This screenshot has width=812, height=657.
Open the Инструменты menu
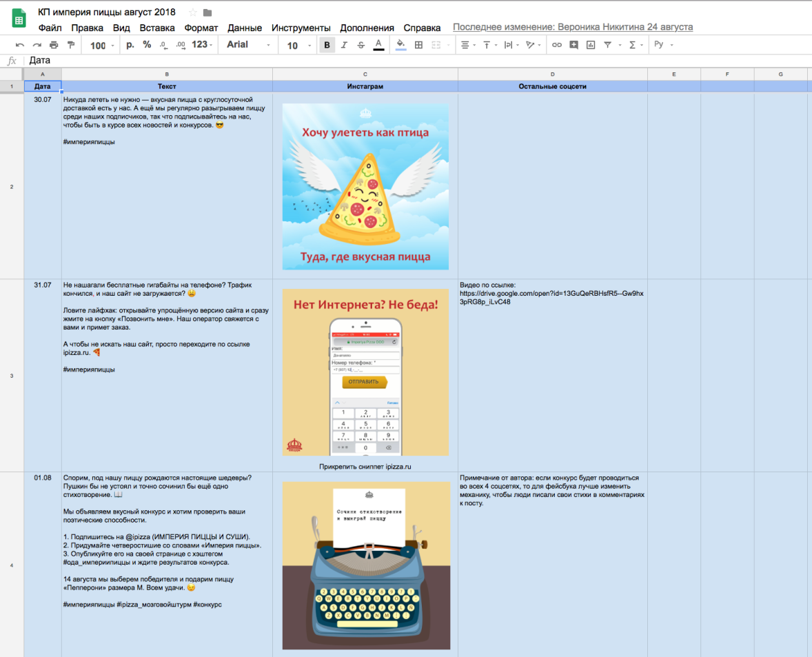tap(301, 28)
